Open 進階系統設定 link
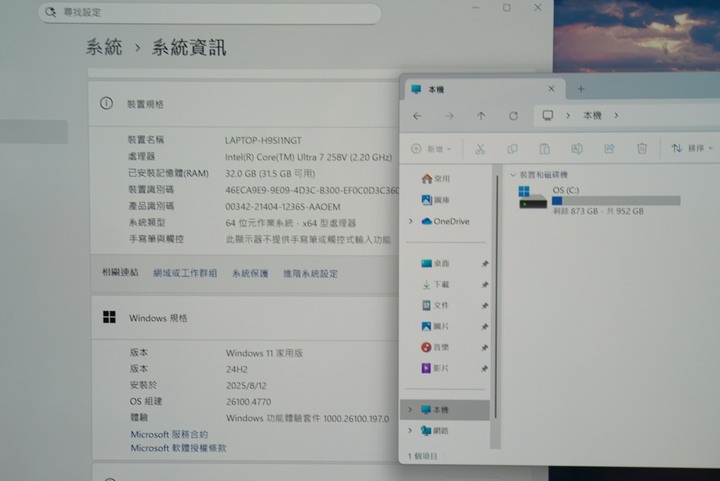Viewport: 720px width, 481px height. click(310, 274)
